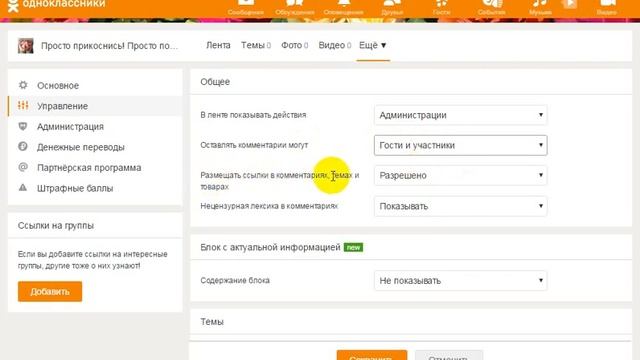Viewport: 640px width, 360px height.
Task: Open Оповещения notifications in the top bar
Action: click(x=343, y=7)
